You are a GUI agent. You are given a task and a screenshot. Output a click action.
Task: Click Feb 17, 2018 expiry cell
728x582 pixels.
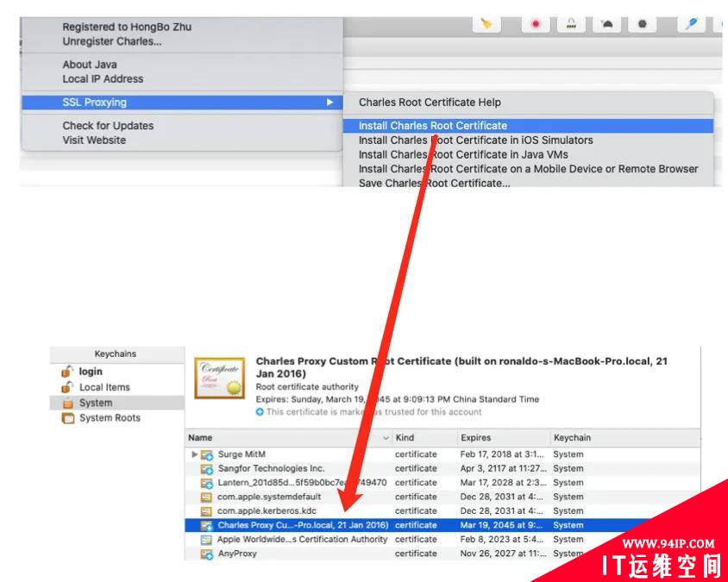click(x=501, y=454)
